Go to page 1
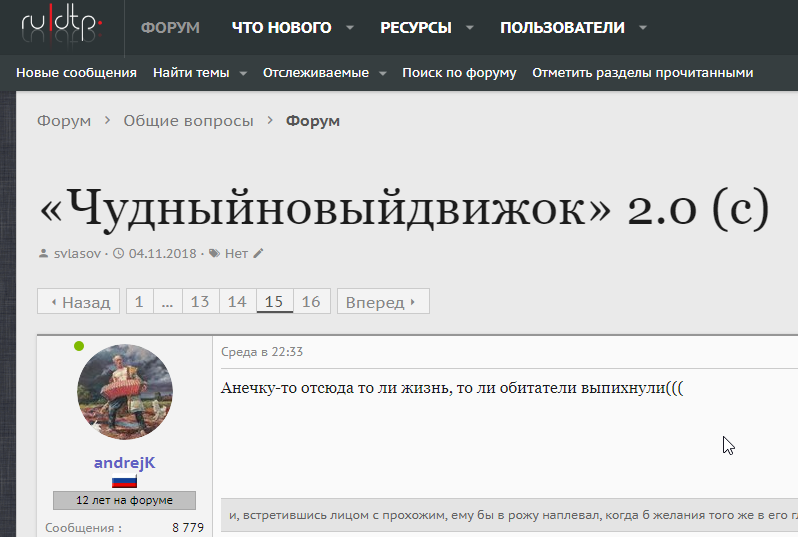 point(139,301)
